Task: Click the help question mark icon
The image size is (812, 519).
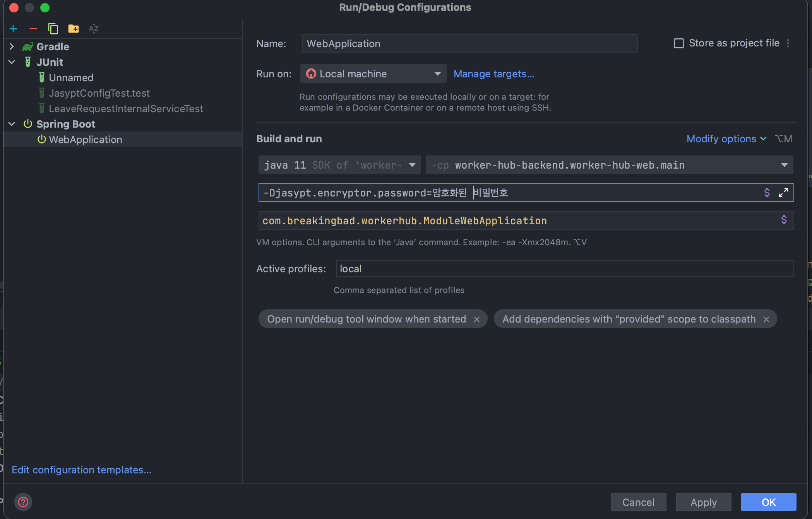Action: (x=23, y=502)
